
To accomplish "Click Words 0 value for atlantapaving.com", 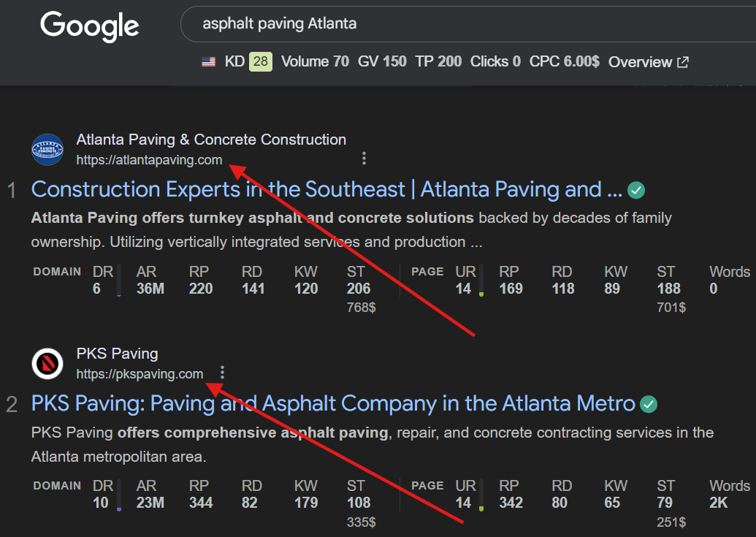I will pos(714,289).
